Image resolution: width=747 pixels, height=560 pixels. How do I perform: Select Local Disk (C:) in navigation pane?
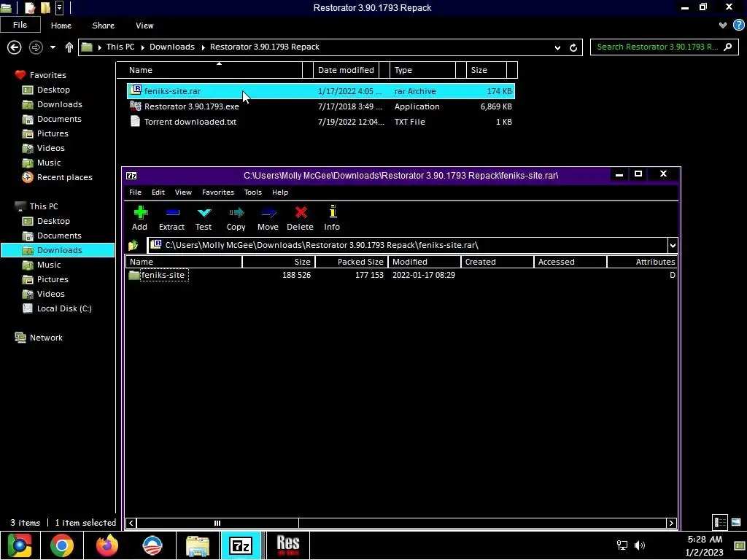click(x=64, y=308)
